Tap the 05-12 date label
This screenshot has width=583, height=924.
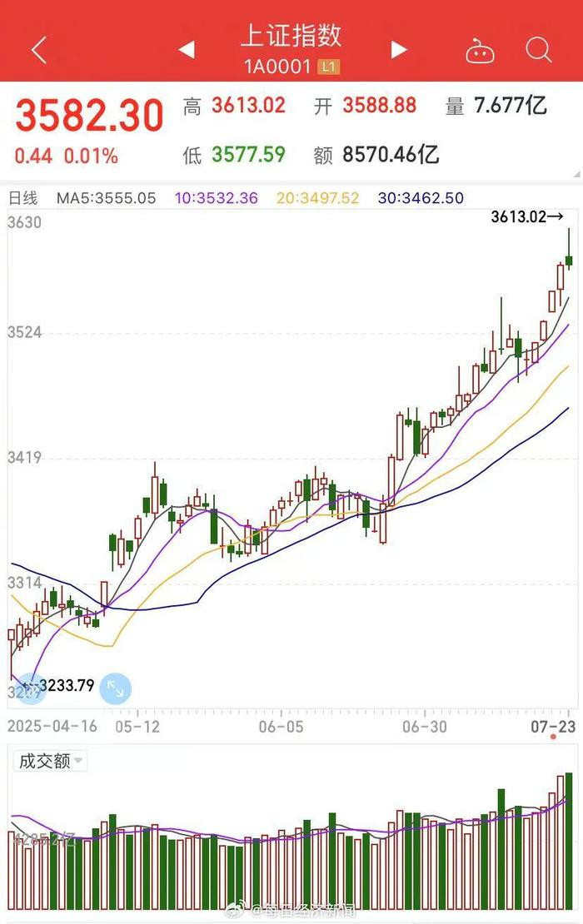(x=137, y=726)
